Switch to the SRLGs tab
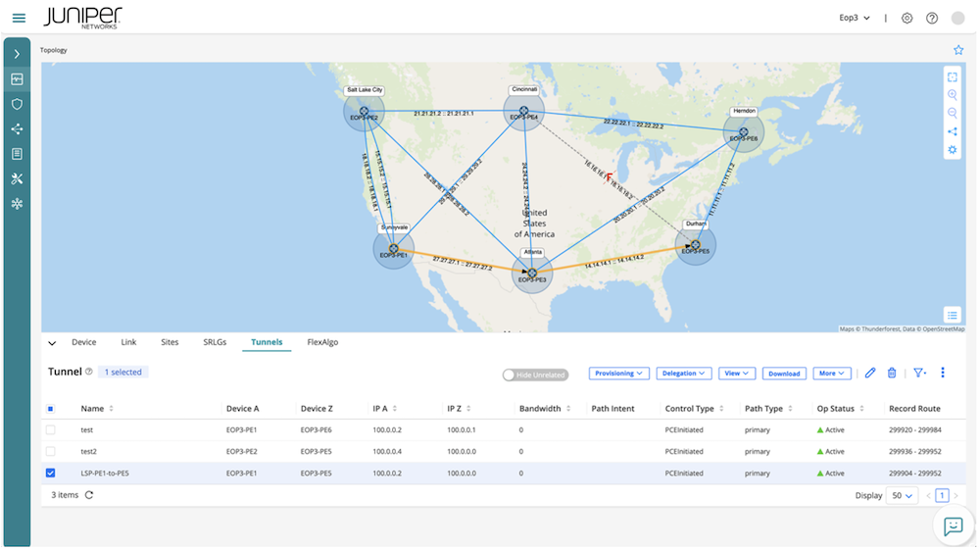This screenshot has width=980, height=550. point(215,342)
